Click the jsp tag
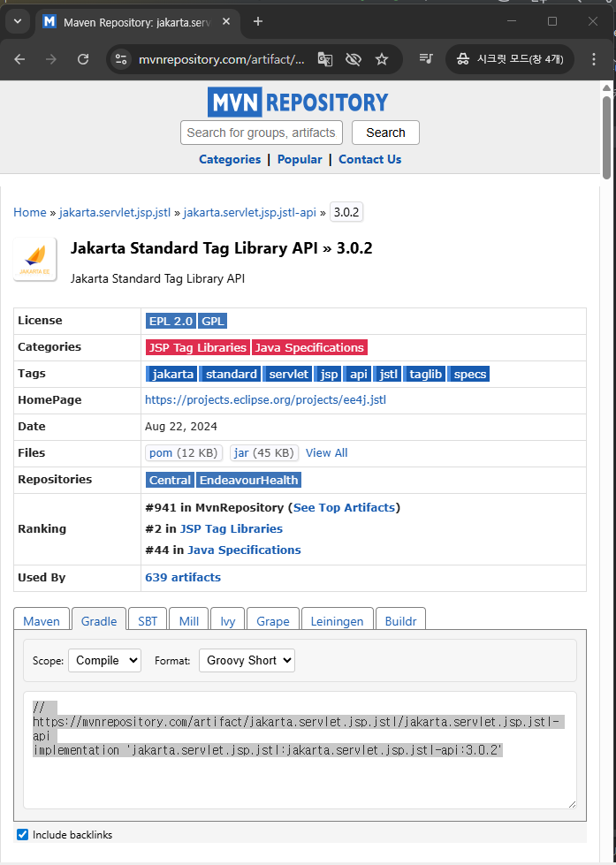Viewport: 616px width, 865px height. [x=328, y=374]
